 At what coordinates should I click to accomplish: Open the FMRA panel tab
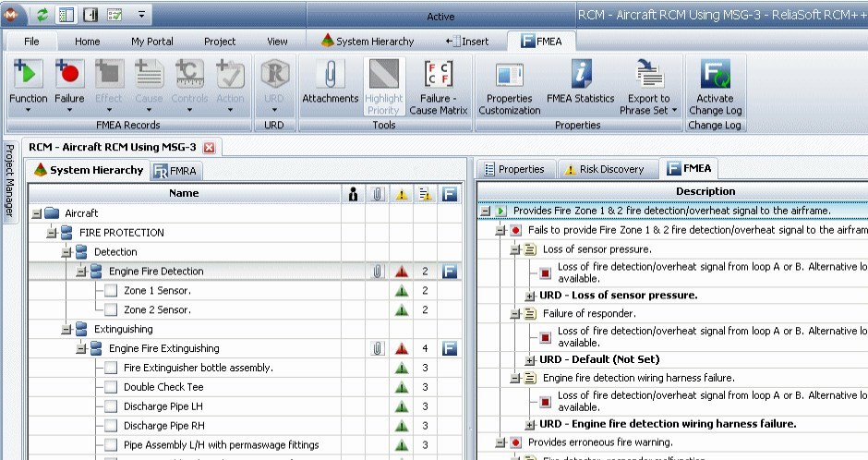[175, 171]
